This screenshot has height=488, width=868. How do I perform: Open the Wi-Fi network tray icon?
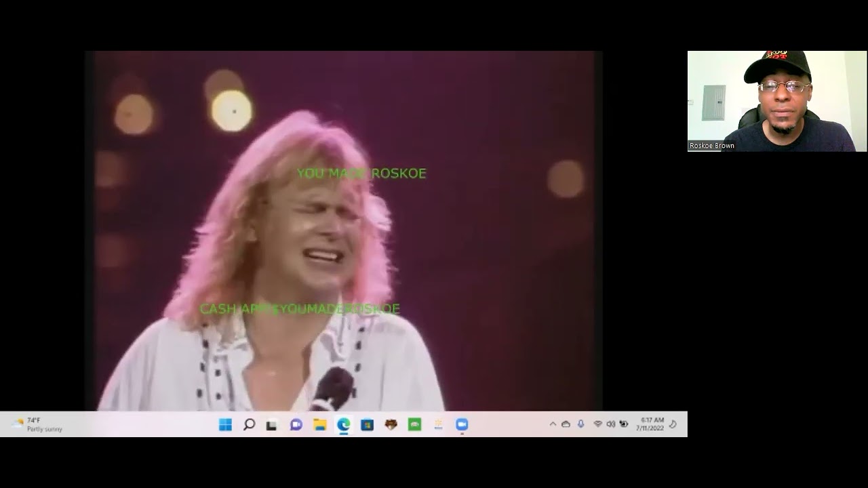click(x=597, y=424)
